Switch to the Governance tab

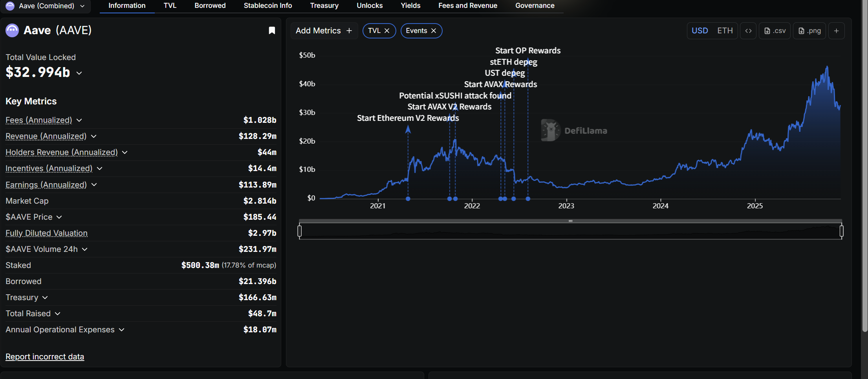tap(535, 5)
